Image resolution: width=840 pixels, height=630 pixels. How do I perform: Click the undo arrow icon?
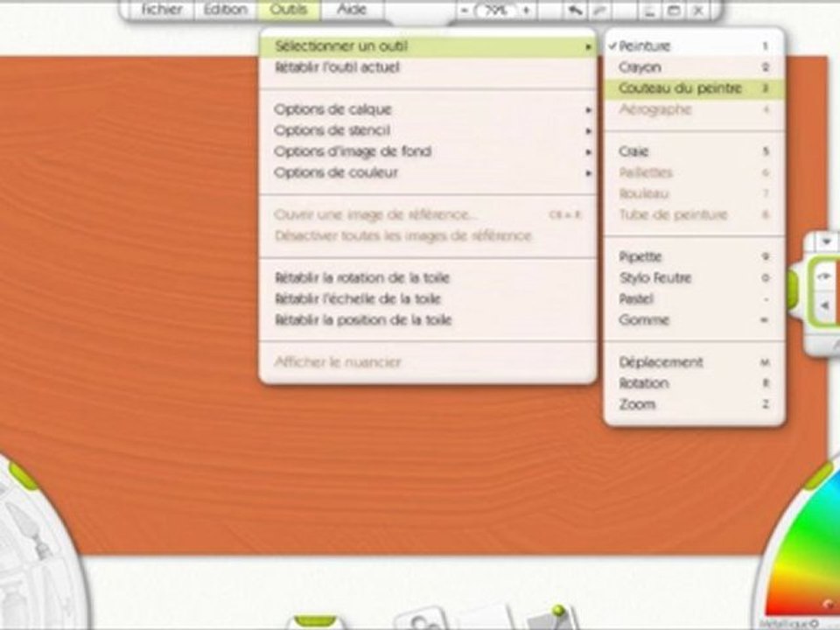[x=574, y=10]
